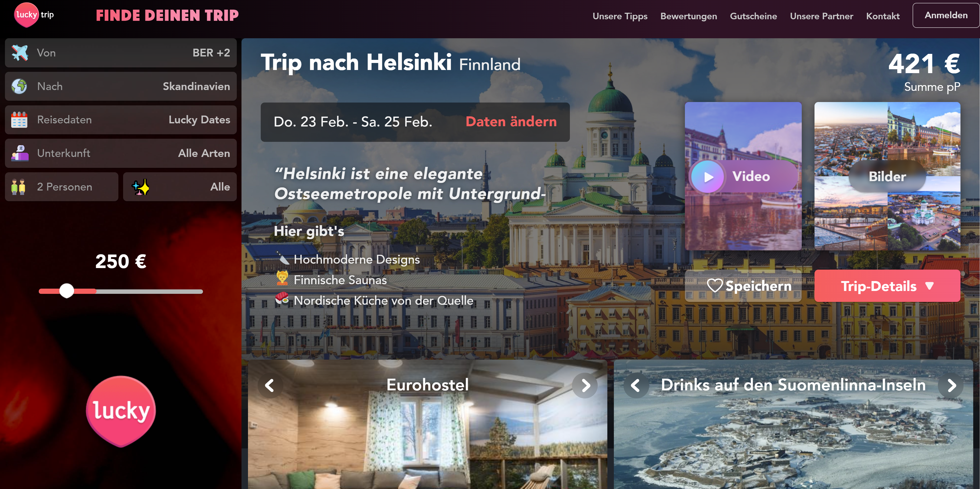Click the Anmelden button

tap(946, 15)
